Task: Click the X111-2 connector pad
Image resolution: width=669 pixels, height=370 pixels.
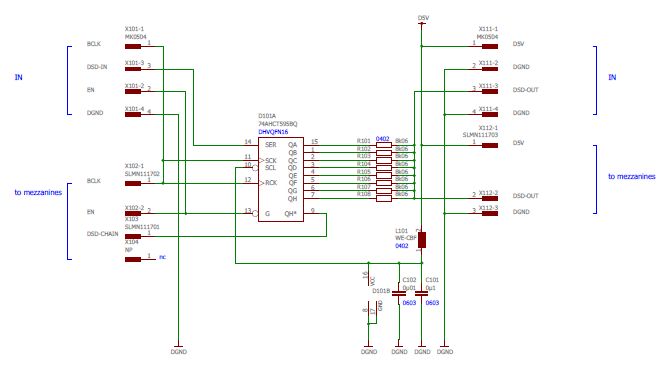Action: coord(490,69)
